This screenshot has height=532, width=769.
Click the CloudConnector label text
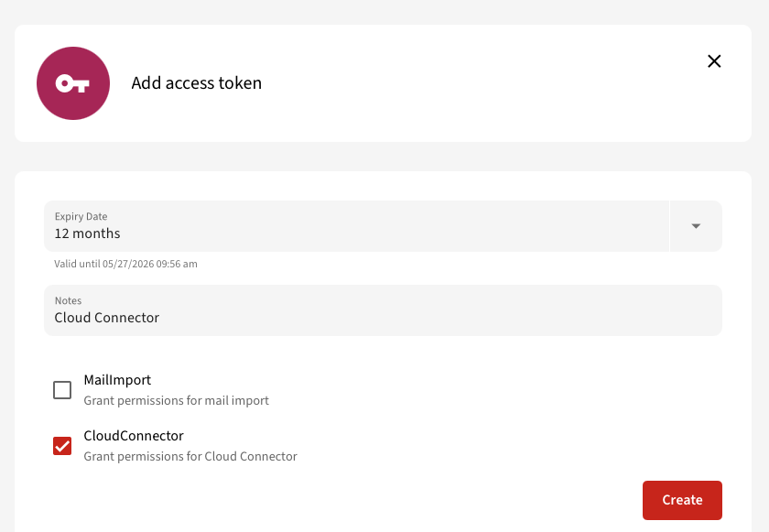coord(134,436)
